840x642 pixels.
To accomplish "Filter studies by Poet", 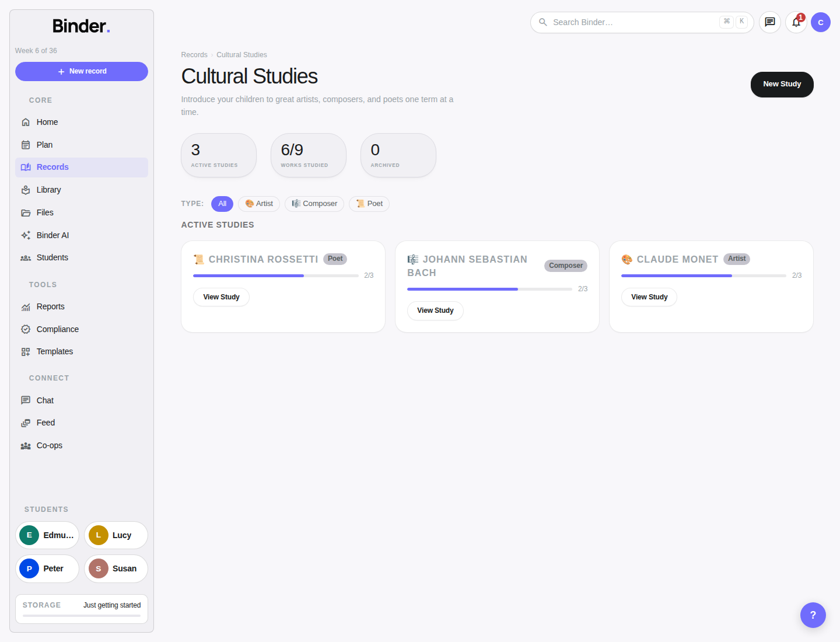I will (x=369, y=204).
